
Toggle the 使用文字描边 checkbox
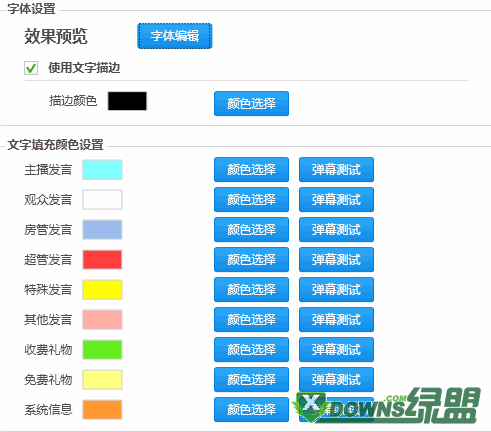click(31, 68)
